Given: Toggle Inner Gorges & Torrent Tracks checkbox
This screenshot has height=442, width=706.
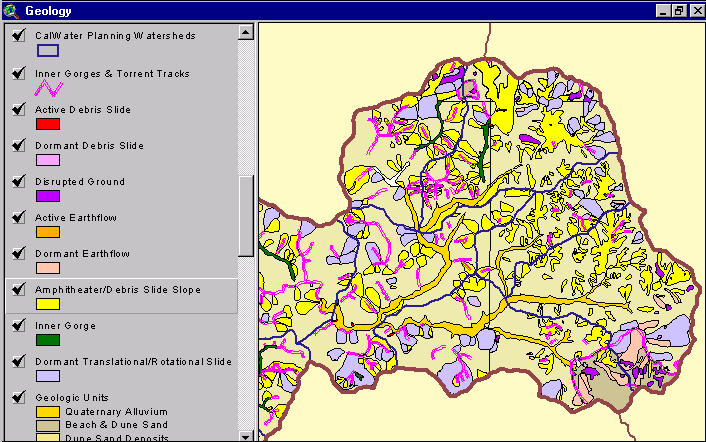Looking at the screenshot, I should point(18,73).
